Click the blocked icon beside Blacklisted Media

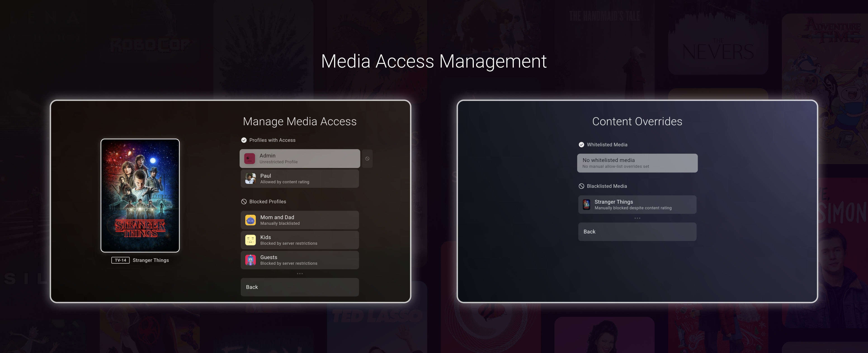click(581, 186)
